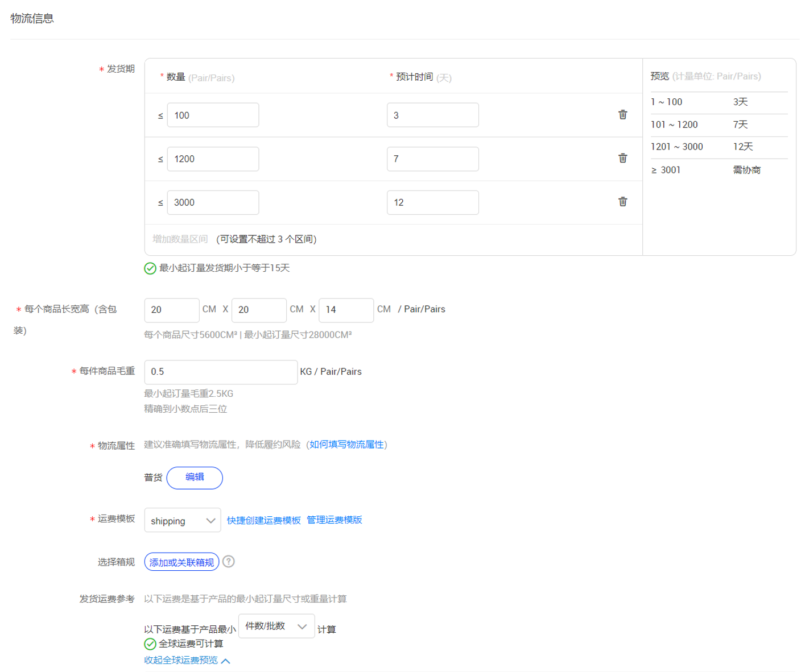Screen dimensions: 805x672
Task: Open the 如何填写物流属性 link
Action: click(x=346, y=445)
